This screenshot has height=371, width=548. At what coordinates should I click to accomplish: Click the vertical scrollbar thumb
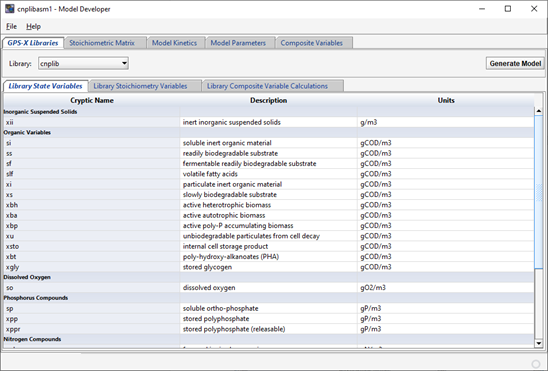(x=539, y=192)
